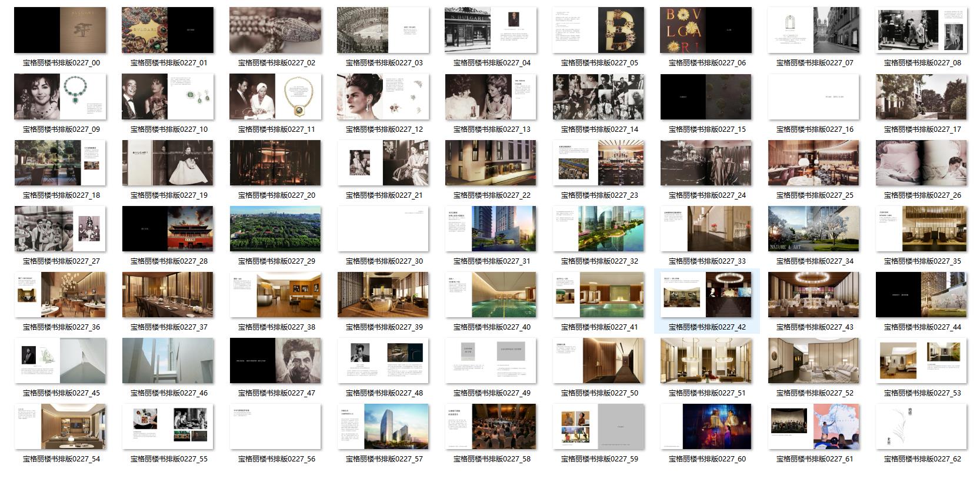
Task: Select hotel exterior night thumbnail 0227_22
Action: click(x=491, y=162)
